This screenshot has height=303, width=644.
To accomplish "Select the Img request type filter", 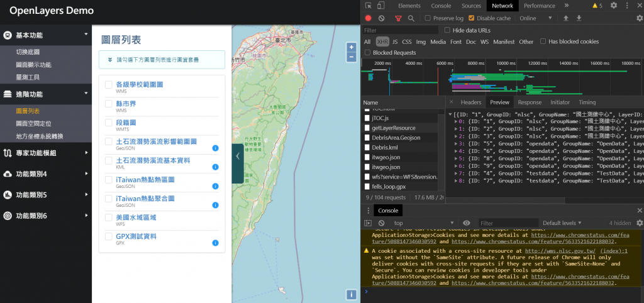I will [x=421, y=42].
